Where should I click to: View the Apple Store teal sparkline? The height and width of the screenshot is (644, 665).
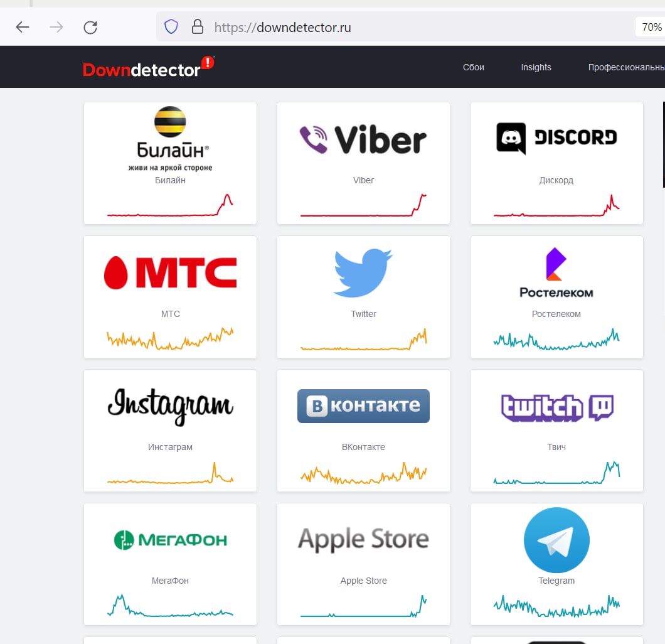(363, 606)
